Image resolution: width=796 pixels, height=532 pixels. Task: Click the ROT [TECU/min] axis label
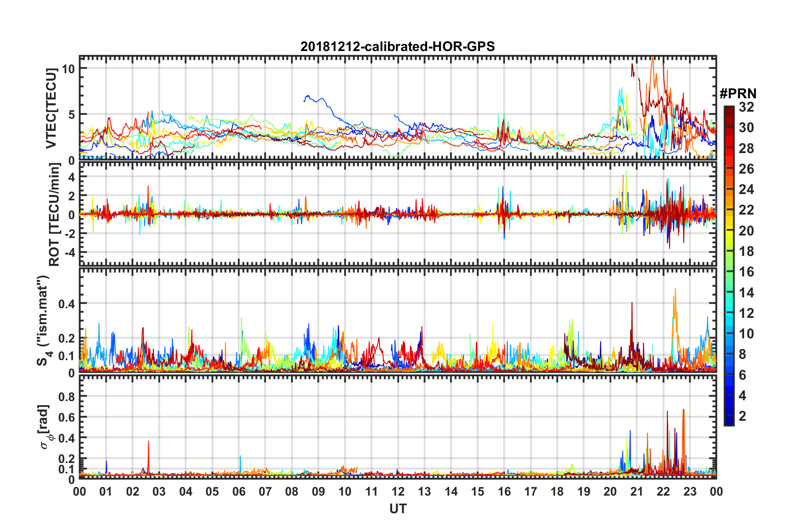54,215
